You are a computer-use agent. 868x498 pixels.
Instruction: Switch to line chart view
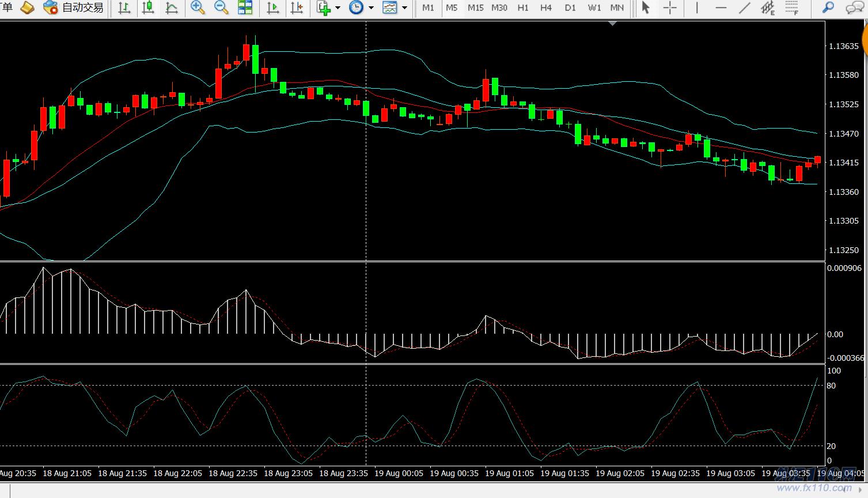coord(172,7)
